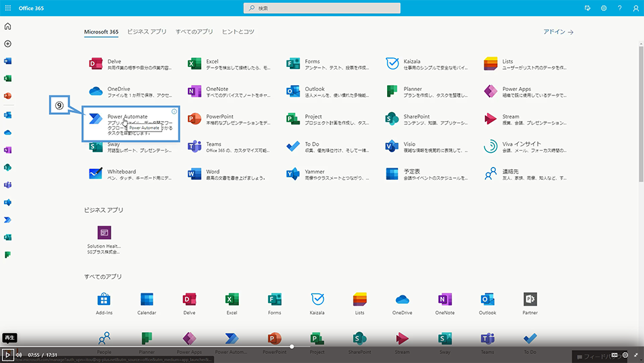
Task: Open OneNote from the left sidebar
Action: 8,150
